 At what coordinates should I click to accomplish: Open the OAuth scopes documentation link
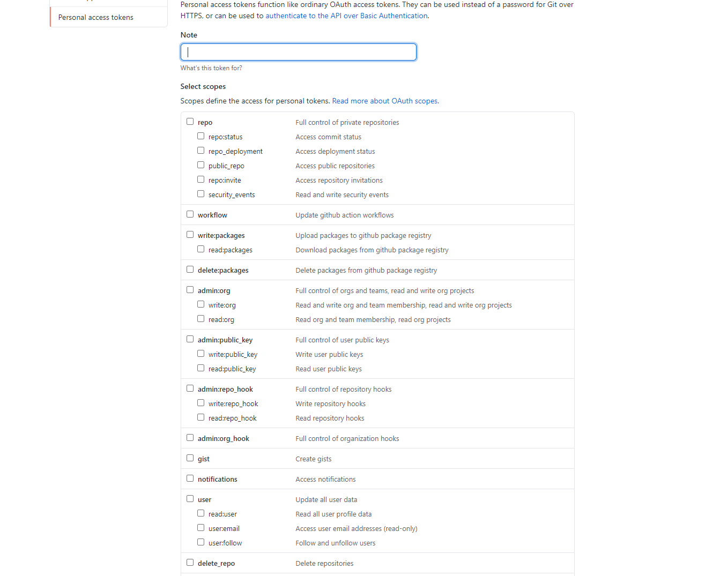point(385,101)
